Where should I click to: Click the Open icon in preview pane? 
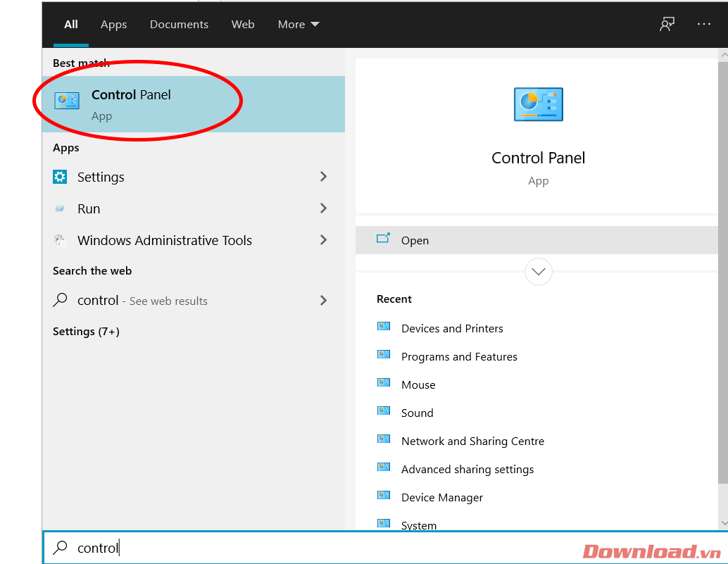click(383, 239)
